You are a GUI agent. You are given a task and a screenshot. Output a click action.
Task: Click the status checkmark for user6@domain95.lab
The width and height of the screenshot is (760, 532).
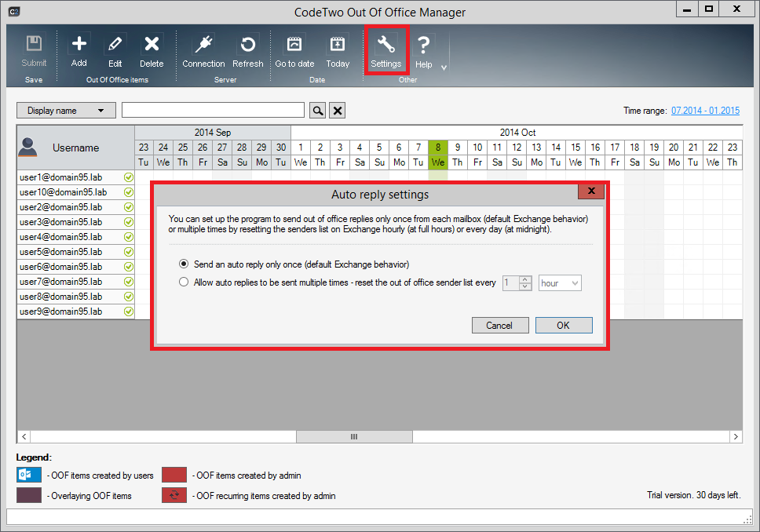129,267
